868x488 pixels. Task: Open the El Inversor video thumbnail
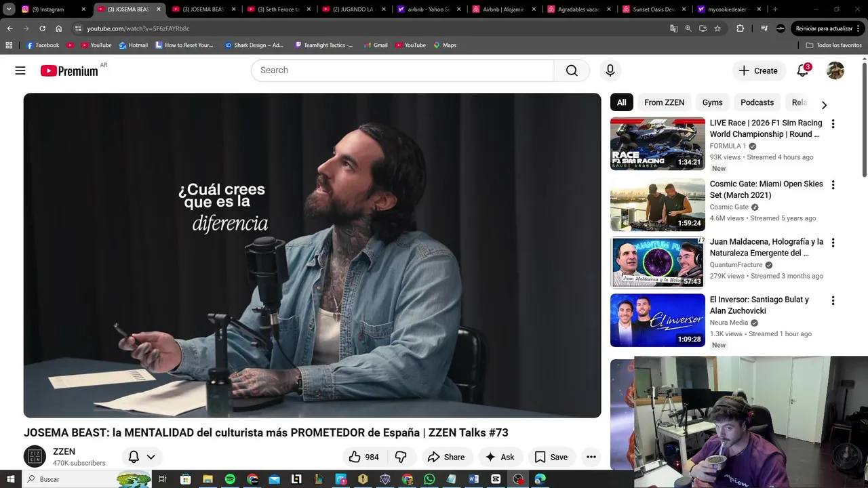click(657, 320)
